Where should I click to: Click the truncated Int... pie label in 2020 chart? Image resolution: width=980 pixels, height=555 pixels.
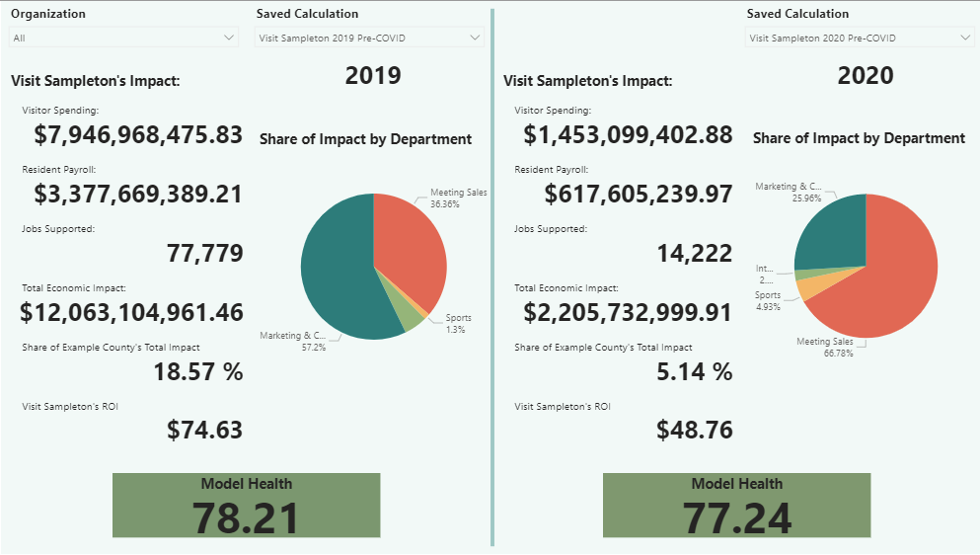(x=765, y=275)
